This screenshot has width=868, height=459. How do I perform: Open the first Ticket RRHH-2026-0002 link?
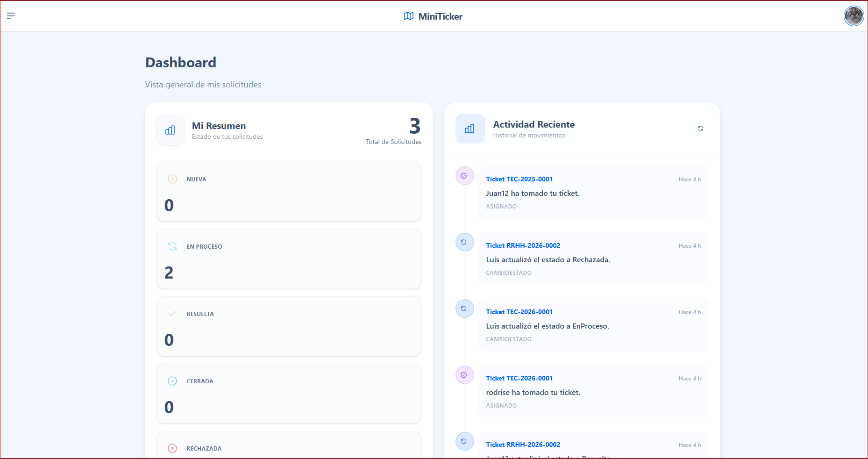523,245
